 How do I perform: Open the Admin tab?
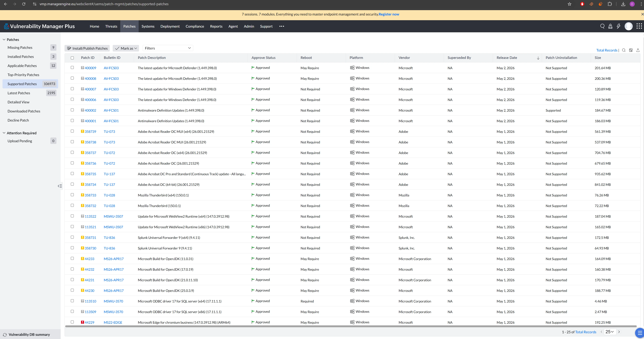pos(249,26)
